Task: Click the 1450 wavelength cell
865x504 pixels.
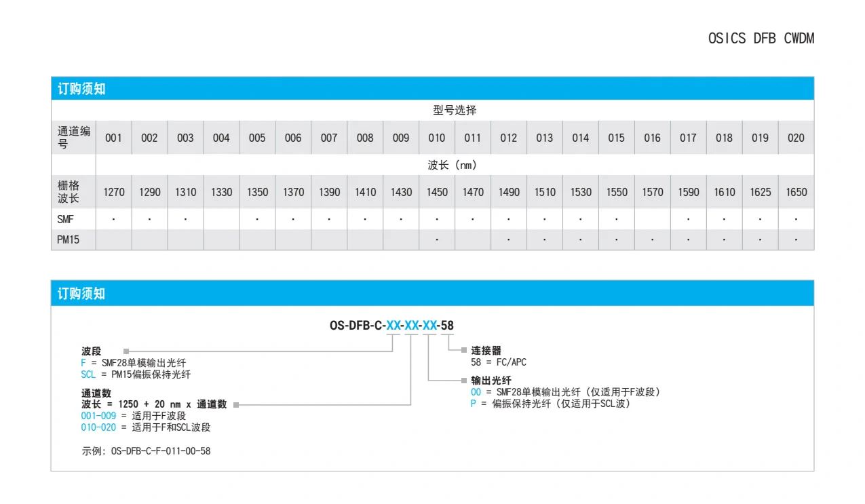Action: pos(436,192)
